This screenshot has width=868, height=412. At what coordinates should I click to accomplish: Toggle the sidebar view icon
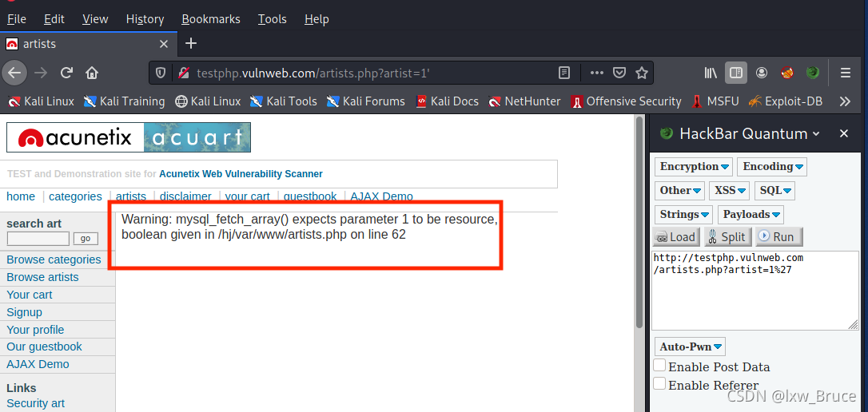pyautogui.click(x=735, y=73)
